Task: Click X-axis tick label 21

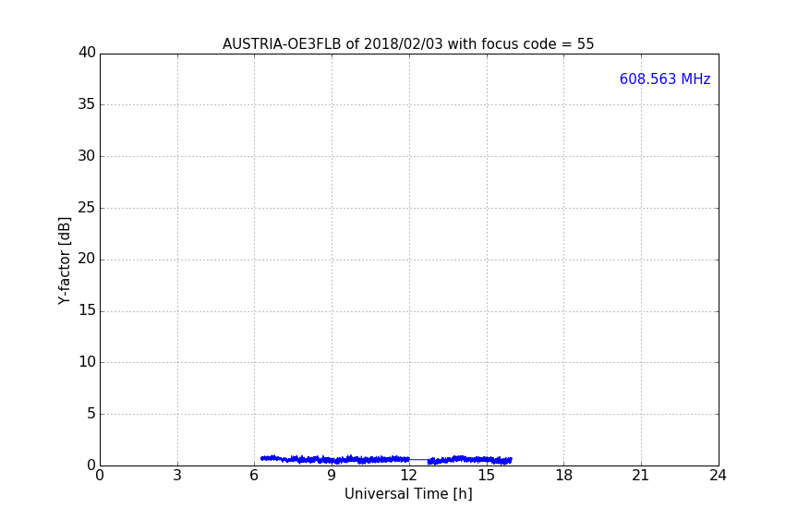Action: click(x=641, y=476)
